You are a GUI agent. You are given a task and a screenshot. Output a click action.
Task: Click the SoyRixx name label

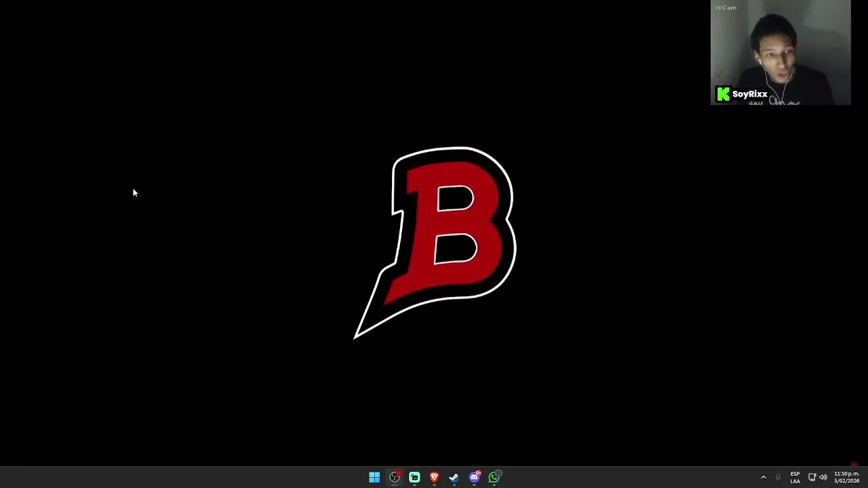tap(750, 94)
